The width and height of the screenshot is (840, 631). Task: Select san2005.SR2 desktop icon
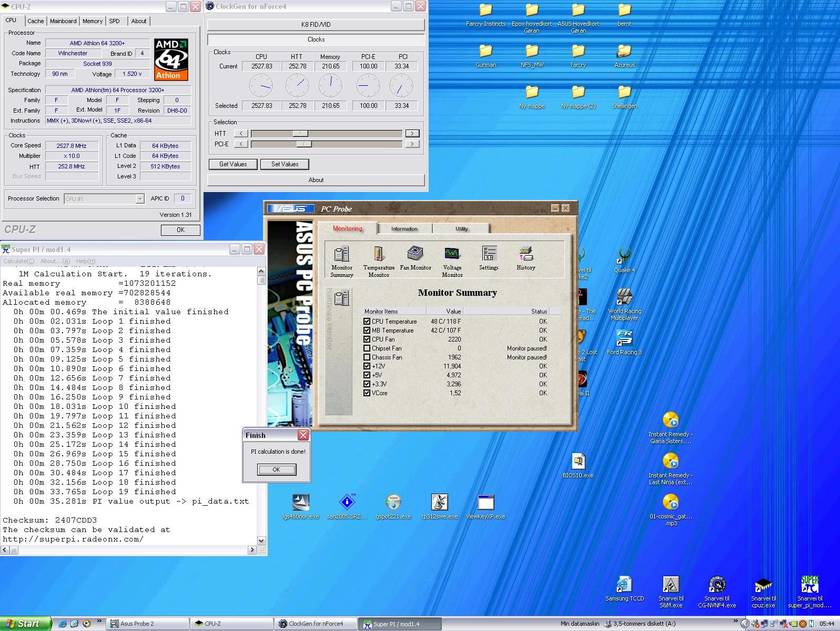(x=347, y=507)
